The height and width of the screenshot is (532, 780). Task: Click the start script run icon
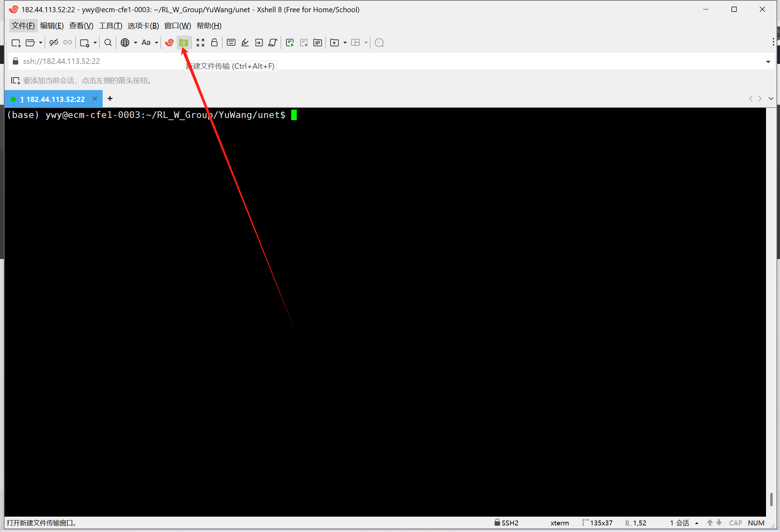click(289, 43)
